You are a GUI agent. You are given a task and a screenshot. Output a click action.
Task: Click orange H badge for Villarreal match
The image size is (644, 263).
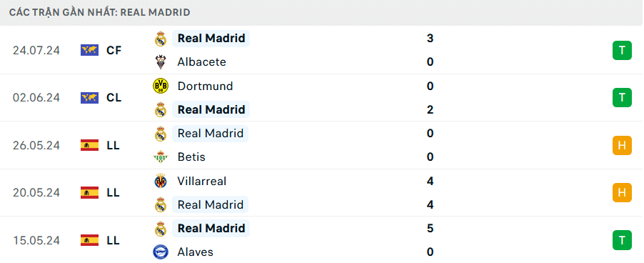(x=623, y=193)
